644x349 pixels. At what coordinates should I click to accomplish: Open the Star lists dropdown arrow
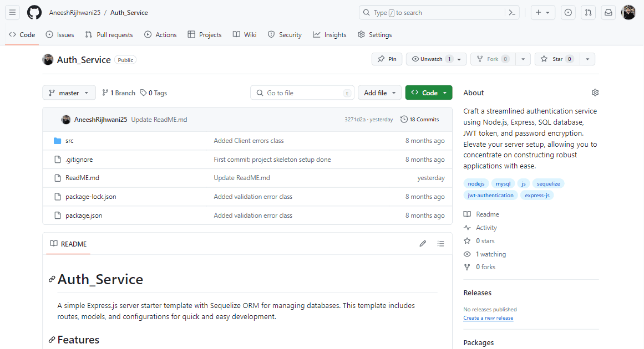tap(587, 59)
